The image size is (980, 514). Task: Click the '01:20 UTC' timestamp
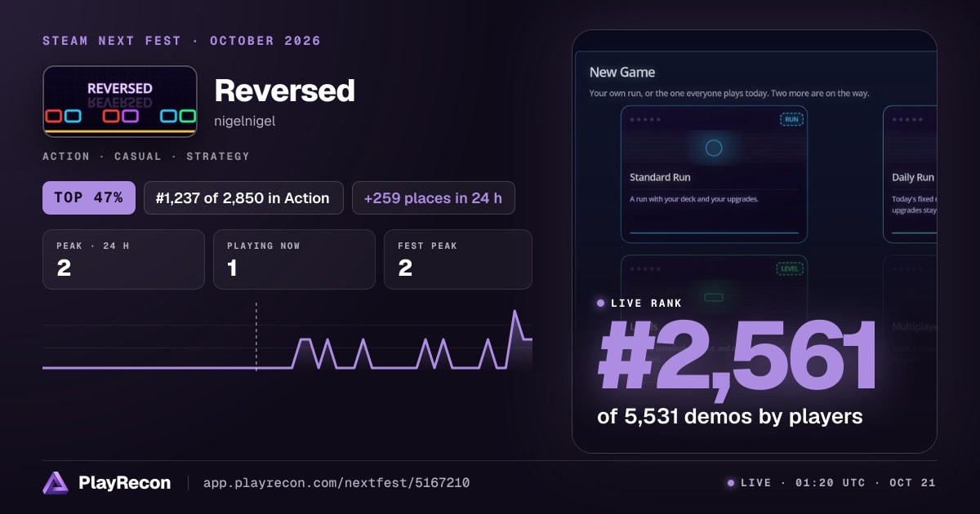[x=830, y=483]
